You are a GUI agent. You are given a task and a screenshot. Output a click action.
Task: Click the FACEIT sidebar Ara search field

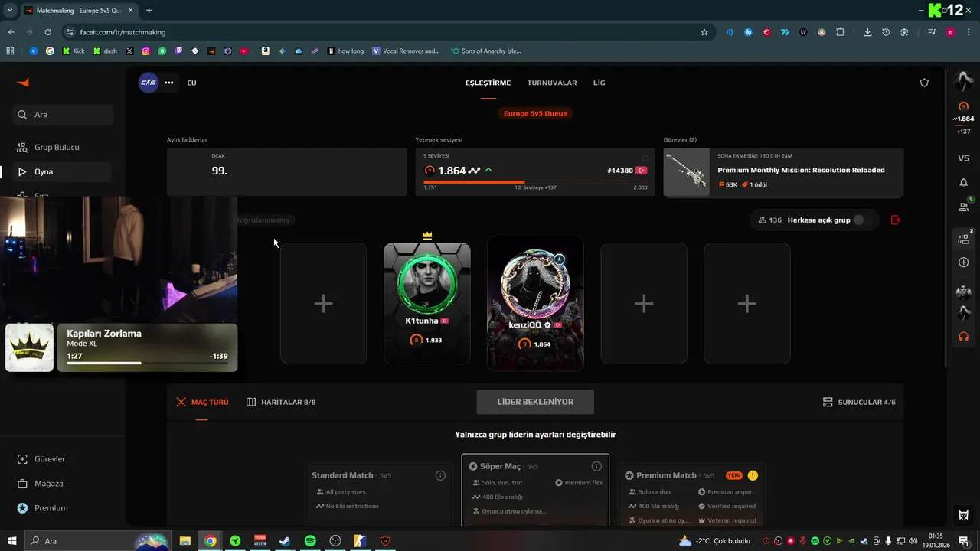[x=63, y=115]
